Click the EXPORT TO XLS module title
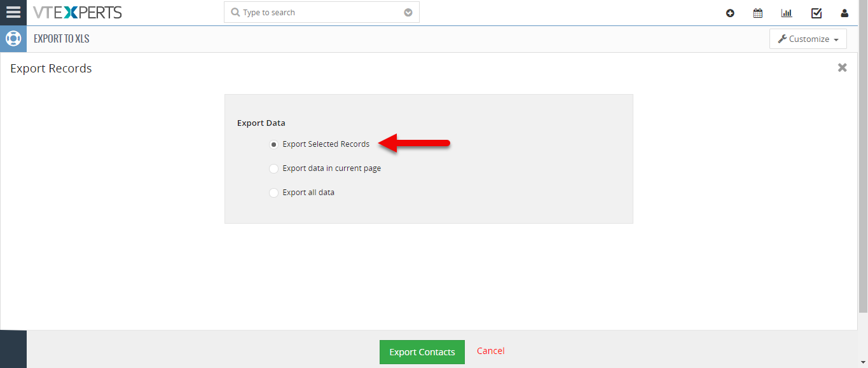The image size is (868, 368). click(x=62, y=39)
